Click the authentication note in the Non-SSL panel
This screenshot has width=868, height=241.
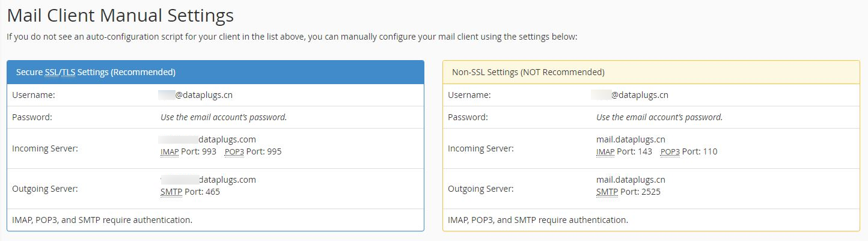538,220
